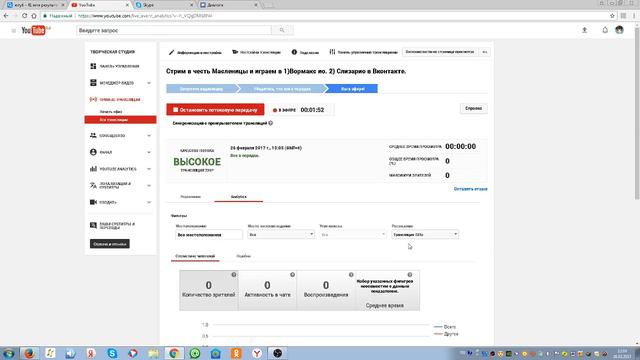
Task: Open the Broadcast DVR dropdown filter
Action: (425, 234)
